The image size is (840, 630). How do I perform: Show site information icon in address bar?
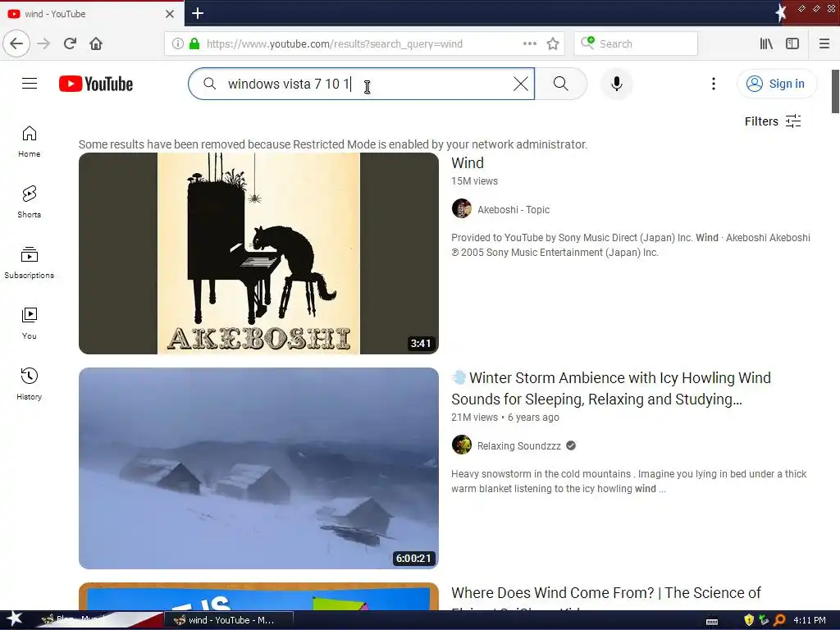(x=177, y=44)
